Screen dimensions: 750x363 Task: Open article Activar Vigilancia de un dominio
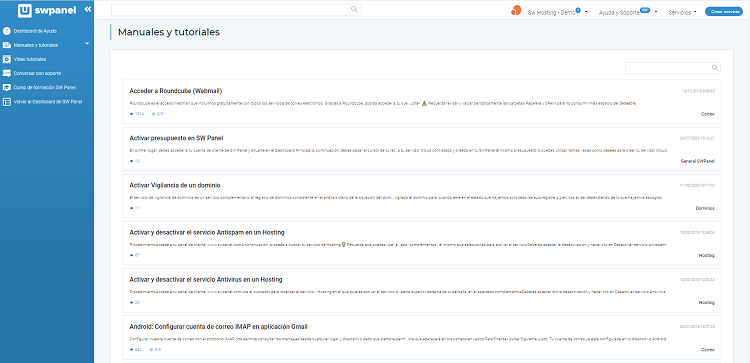tap(175, 185)
